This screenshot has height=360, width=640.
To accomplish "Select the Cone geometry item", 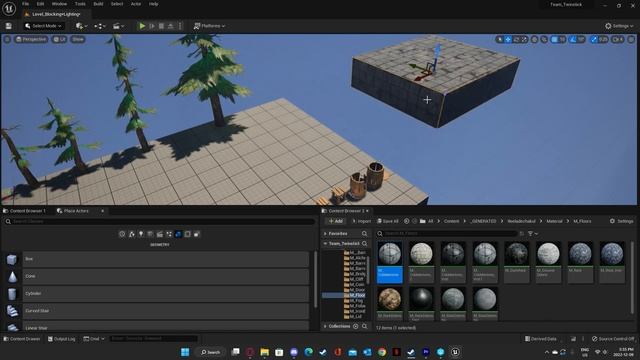I will click(x=166, y=276).
